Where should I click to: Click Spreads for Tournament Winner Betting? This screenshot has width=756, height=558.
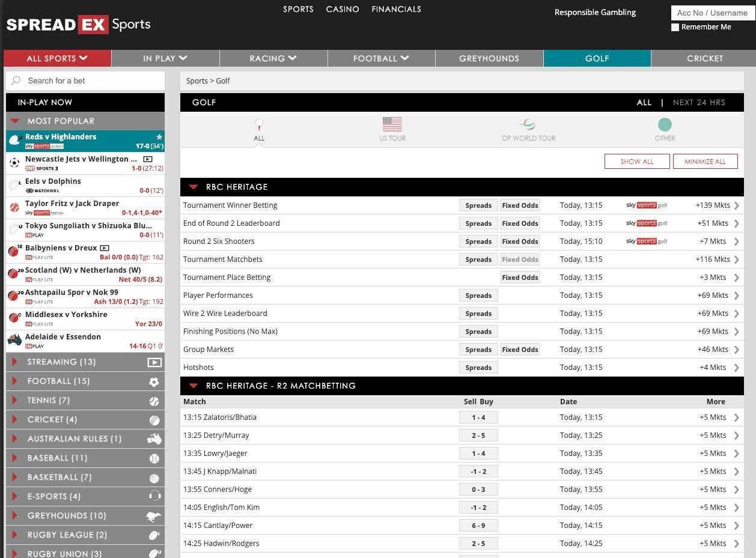(x=478, y=205)
